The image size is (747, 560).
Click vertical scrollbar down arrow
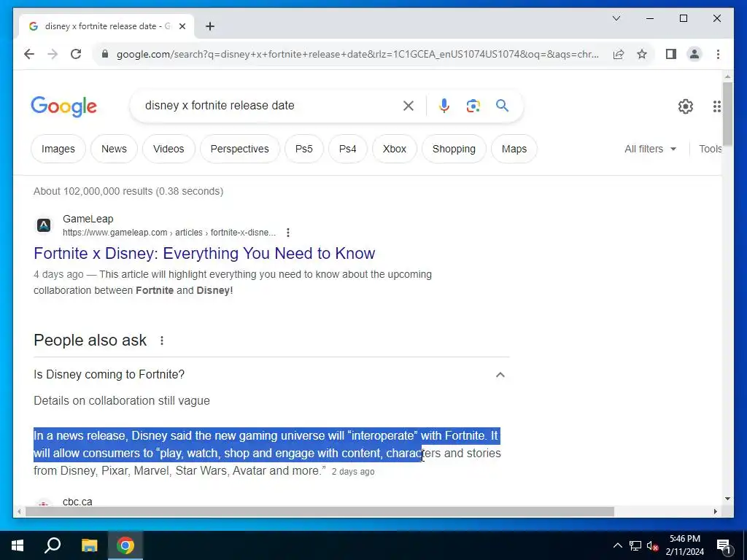(x=727, y=499)
